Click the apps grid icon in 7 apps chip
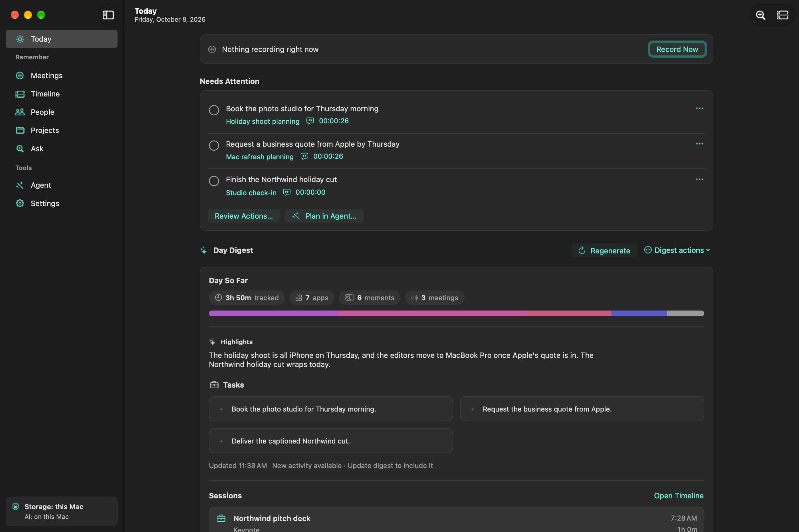 click(298, 298)
